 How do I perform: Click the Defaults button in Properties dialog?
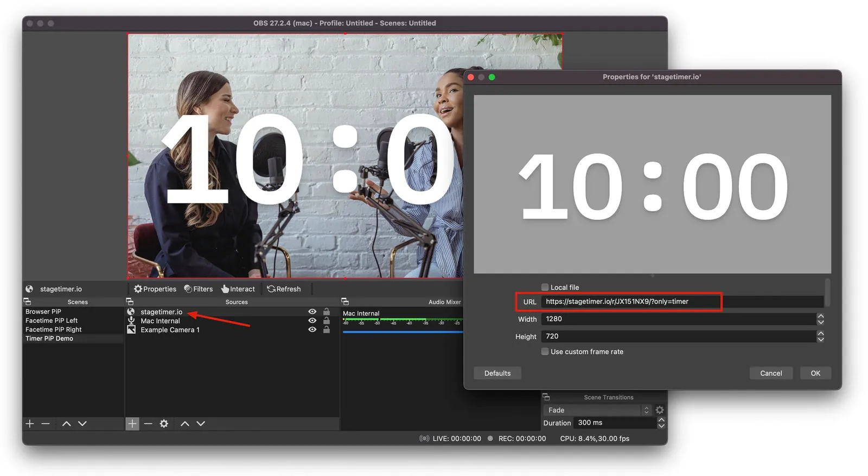[x=497, y=373]
